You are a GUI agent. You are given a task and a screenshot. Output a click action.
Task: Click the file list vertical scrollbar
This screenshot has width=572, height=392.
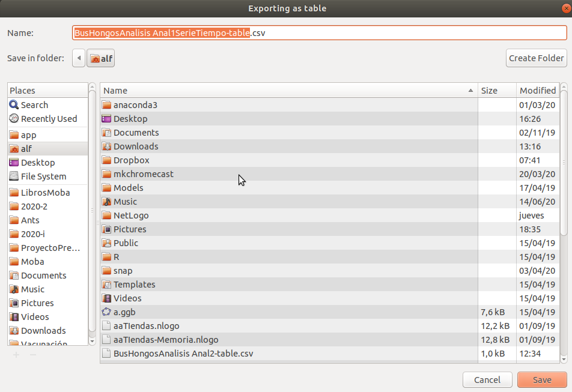[564, 164]
